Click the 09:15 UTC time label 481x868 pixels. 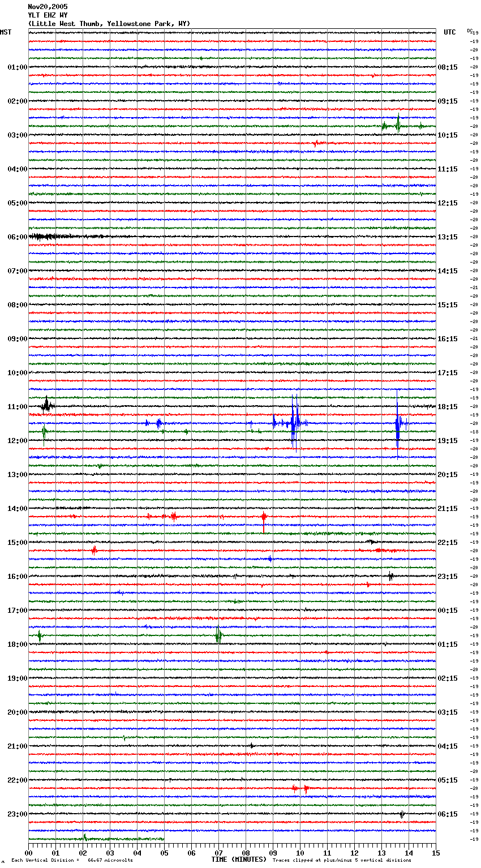coord(448,101)
